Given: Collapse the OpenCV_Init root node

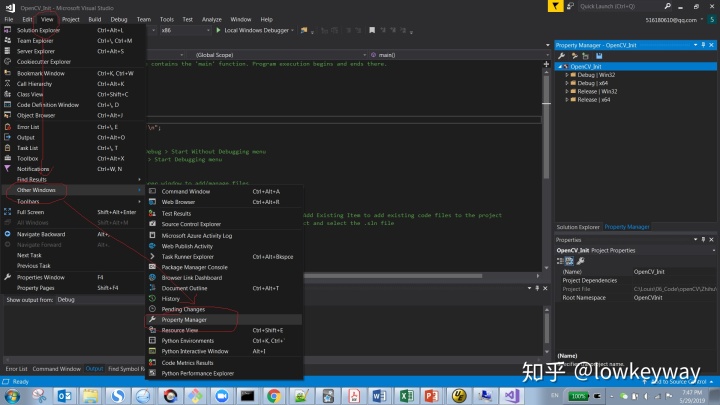Looking at the screenshot, I should click(x=560, y=67).
